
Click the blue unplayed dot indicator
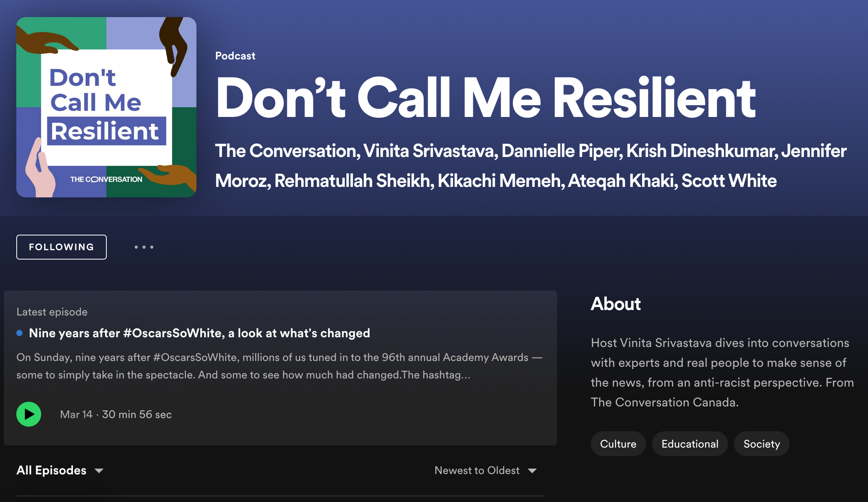coord(19,333)
